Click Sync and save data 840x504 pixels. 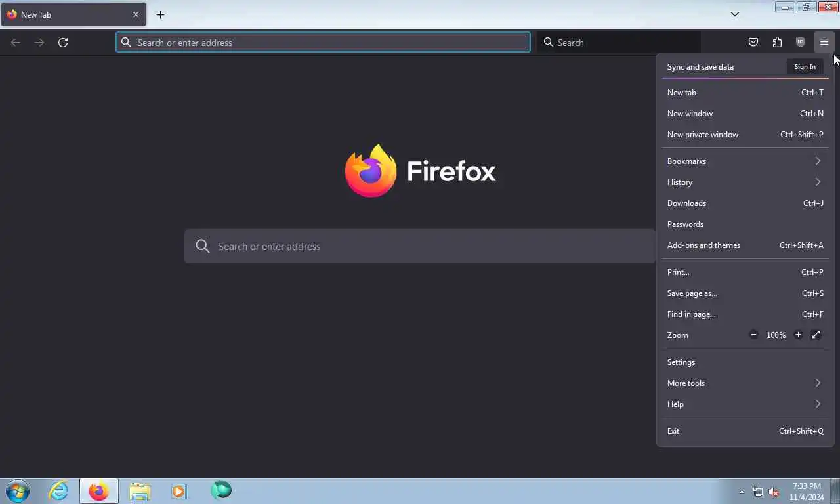[700, 67]
